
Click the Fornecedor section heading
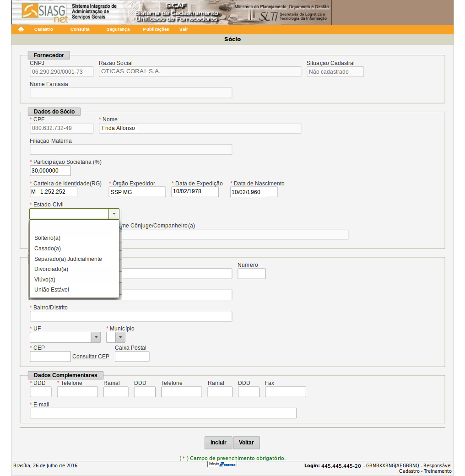point(49,55)
